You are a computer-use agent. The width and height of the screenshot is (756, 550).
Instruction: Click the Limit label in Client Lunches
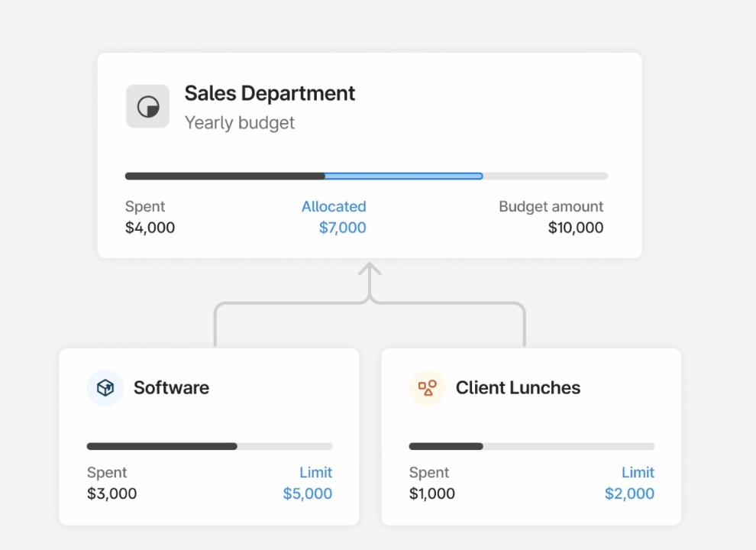point(638,473)
